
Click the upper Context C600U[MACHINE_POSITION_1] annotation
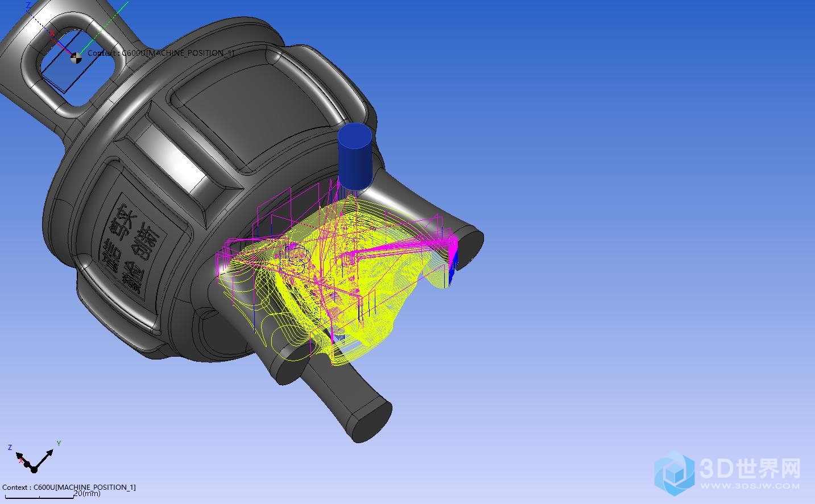[161, 53]
